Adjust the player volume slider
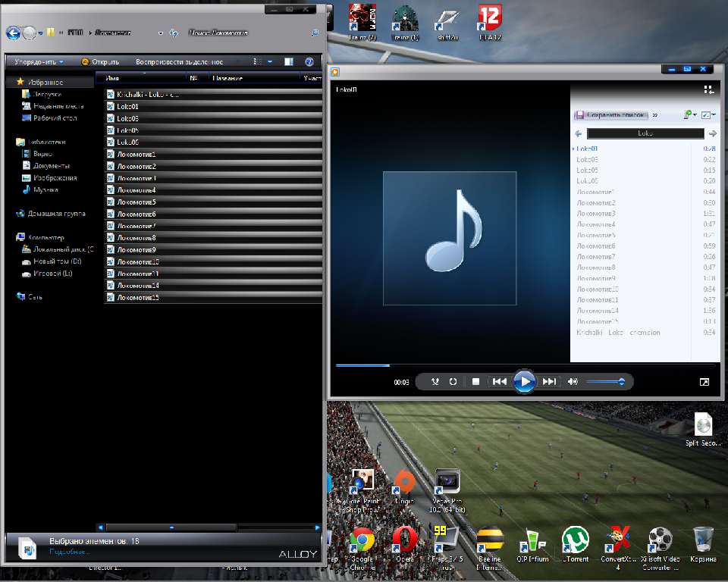Screen dimensions: 728x582 tap(605, 382)
